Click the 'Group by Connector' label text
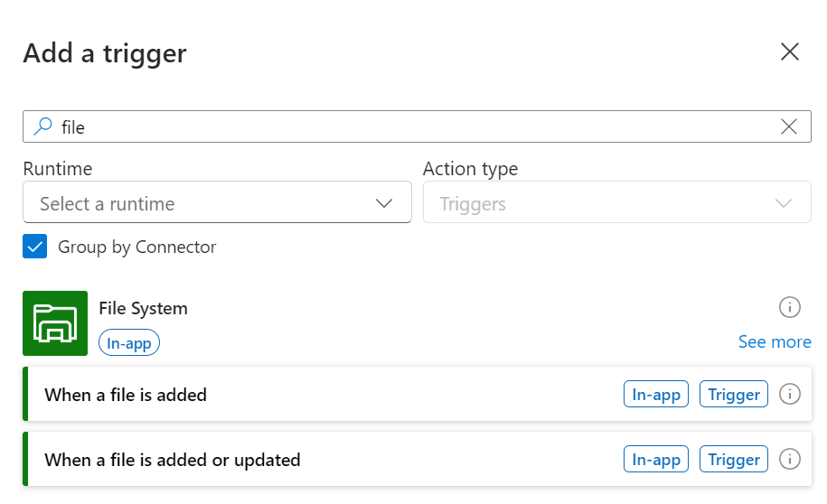Image resolution: width=827 pixels, height=504 pixels. click(136, 247)
